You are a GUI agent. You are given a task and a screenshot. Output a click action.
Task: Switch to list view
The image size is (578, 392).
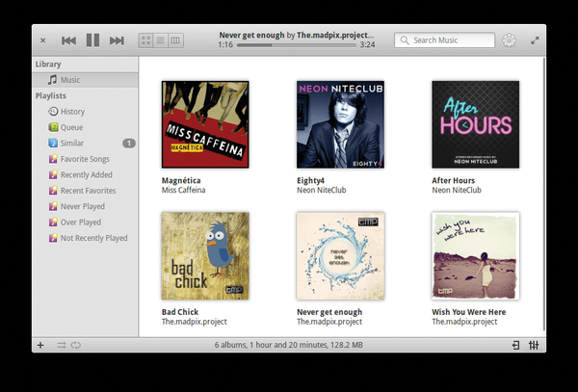160,40
